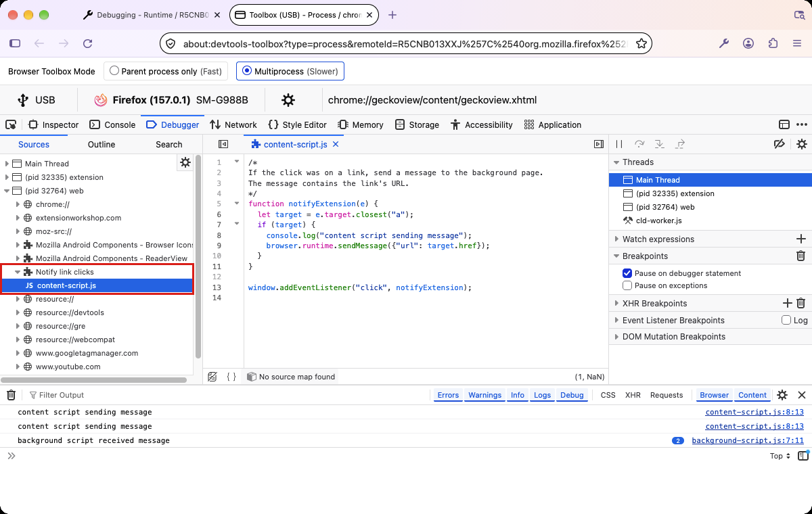Click the element picker icon

tap(11, 124)
